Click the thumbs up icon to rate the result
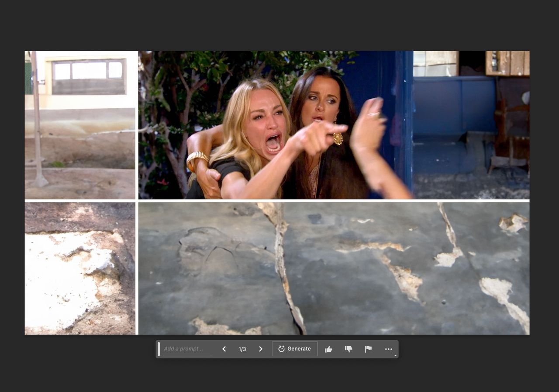The width and height of the screenshot is (559, 392). (328, 349)
